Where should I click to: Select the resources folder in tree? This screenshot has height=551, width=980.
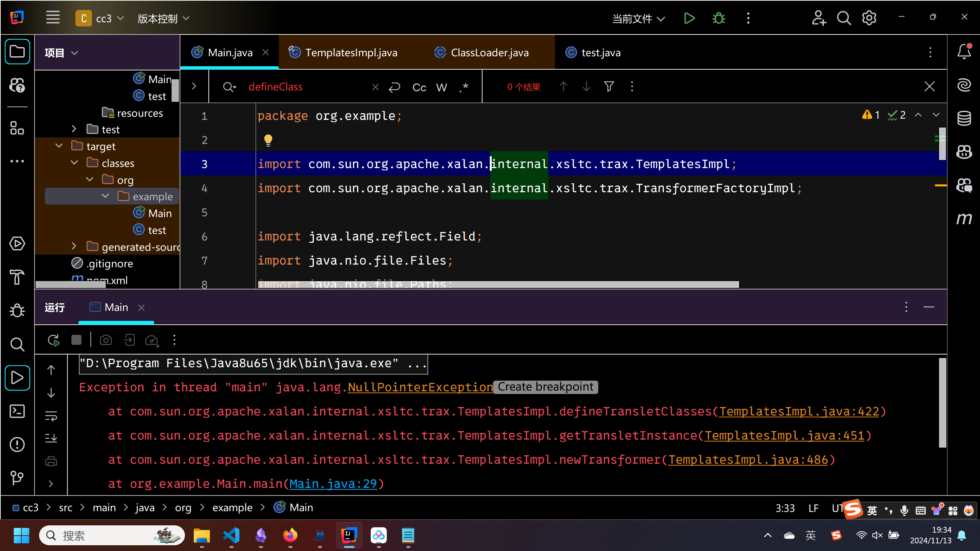[x=133, y=113]
